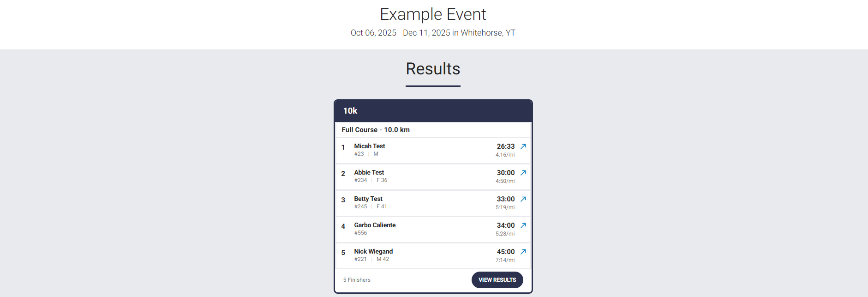Screen dimensions: 868x297
Task: Open Nick Wiegand's result details arrow
Action: [x=523, y=252]
